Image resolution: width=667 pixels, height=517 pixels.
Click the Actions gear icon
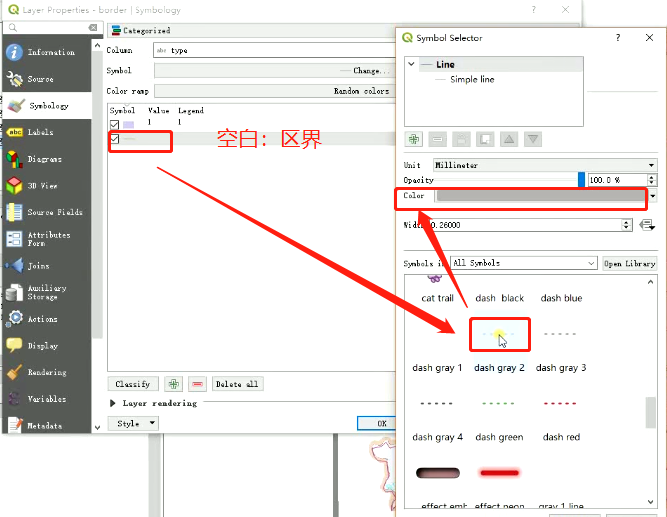15,319
